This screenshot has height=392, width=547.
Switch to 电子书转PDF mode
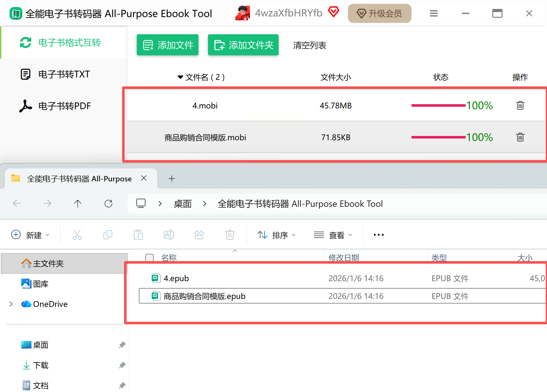point(64,106)
